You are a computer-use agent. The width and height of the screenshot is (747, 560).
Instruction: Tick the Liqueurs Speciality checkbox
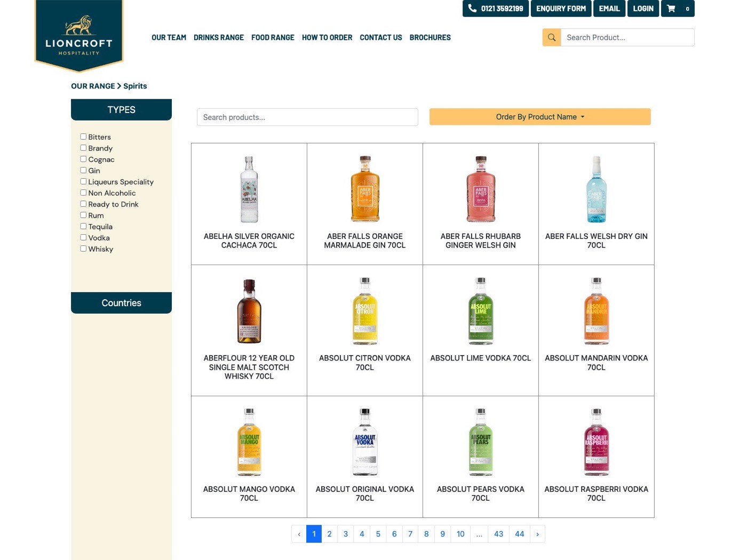(x=83, y=181)
